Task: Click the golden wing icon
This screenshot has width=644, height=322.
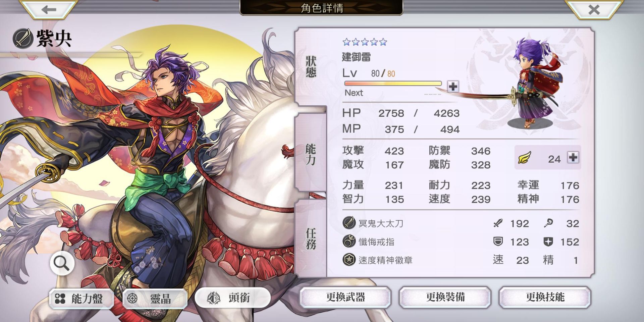Action: [x=525, y=157]
